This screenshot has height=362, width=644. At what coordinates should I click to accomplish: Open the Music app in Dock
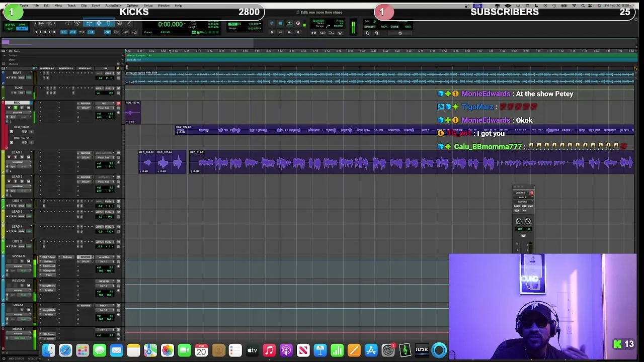coord(269,350)
